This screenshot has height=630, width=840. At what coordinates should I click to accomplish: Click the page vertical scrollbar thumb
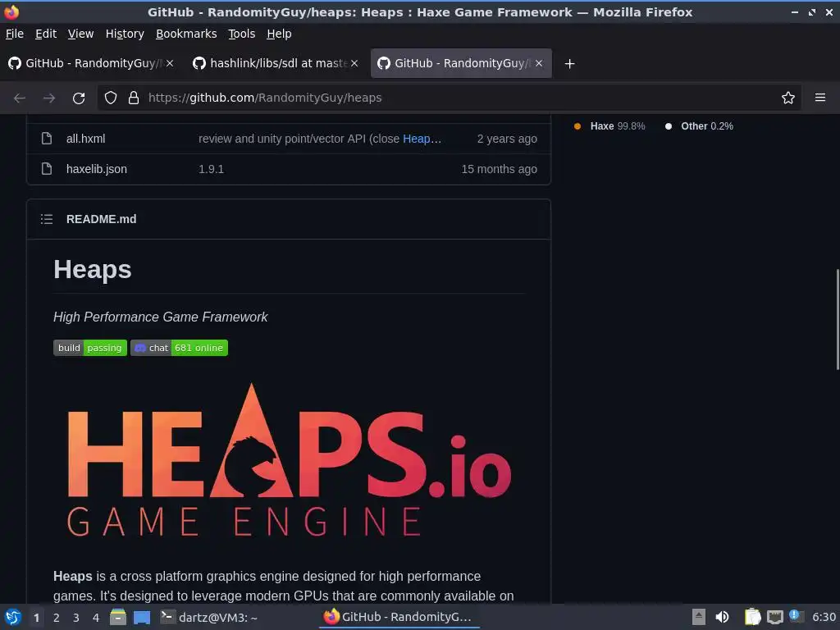[838, 319]
